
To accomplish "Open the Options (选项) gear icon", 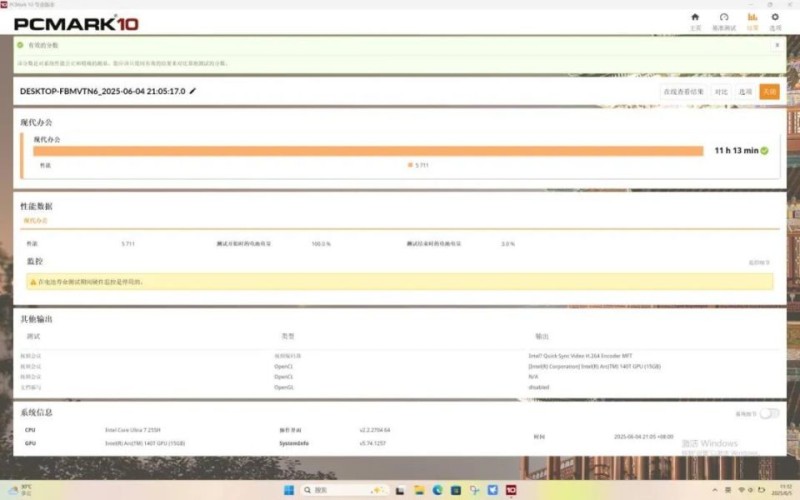I will pos(775,20).
